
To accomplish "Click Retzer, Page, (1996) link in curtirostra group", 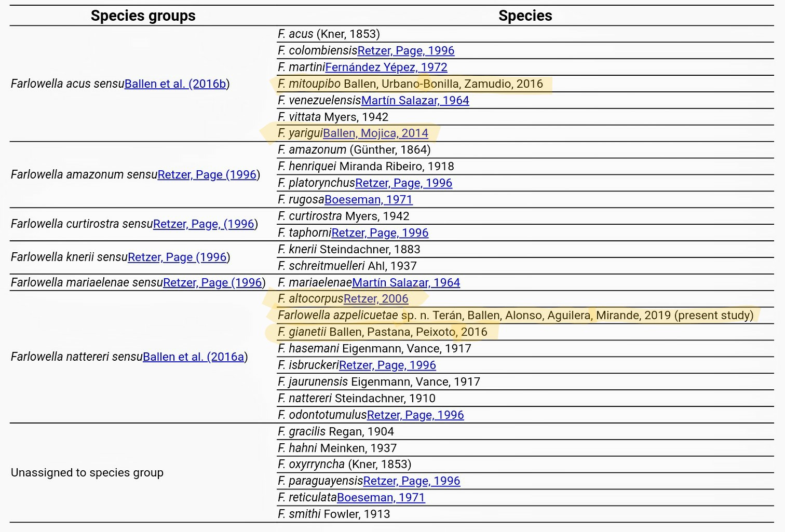I will click(x=204, y=224).
